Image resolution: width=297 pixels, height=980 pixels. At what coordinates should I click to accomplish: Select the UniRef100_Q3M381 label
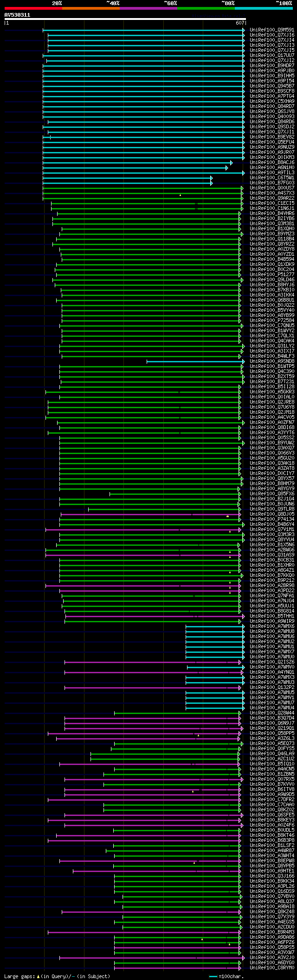coord(272,223)
